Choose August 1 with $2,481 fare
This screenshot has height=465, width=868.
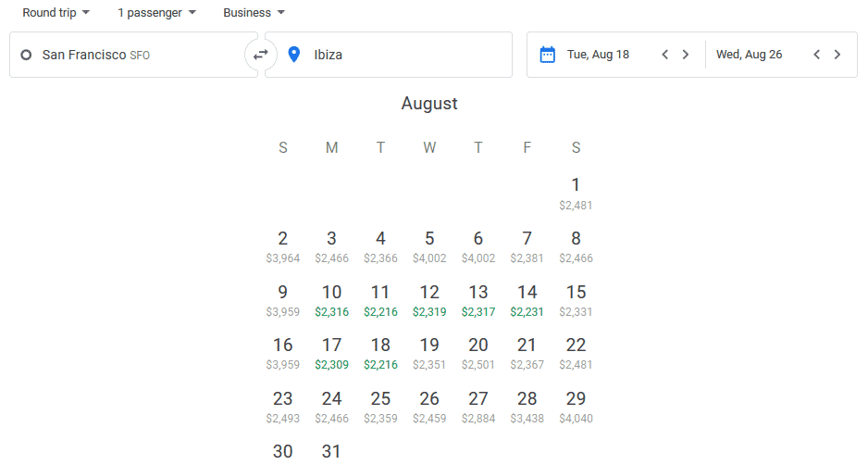click(576, 194)
